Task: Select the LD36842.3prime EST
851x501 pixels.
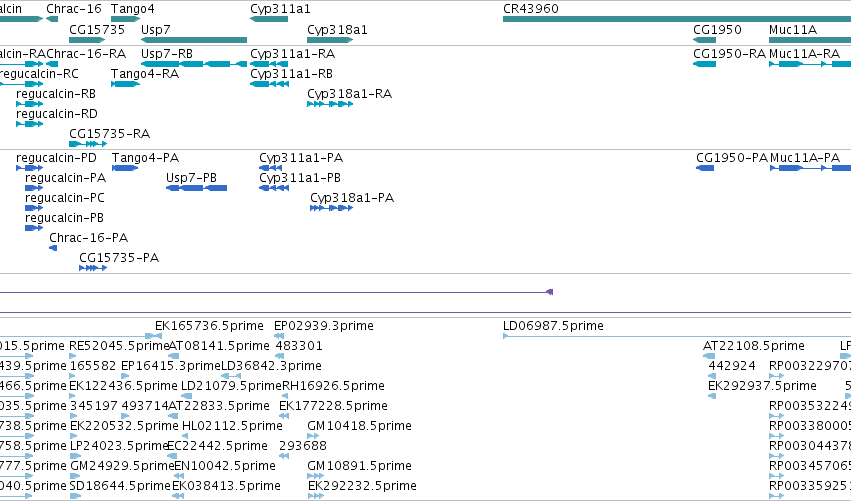Action: pos(231,376)
